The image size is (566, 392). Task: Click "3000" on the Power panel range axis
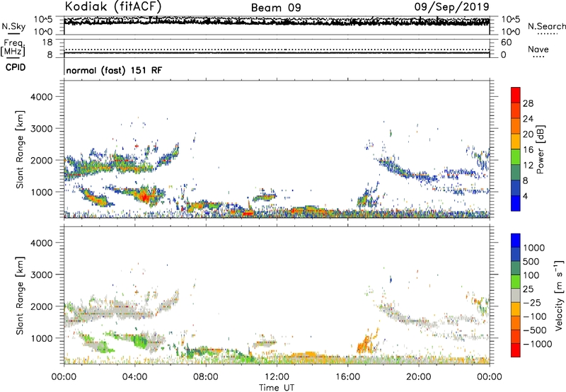click(42, 129)
